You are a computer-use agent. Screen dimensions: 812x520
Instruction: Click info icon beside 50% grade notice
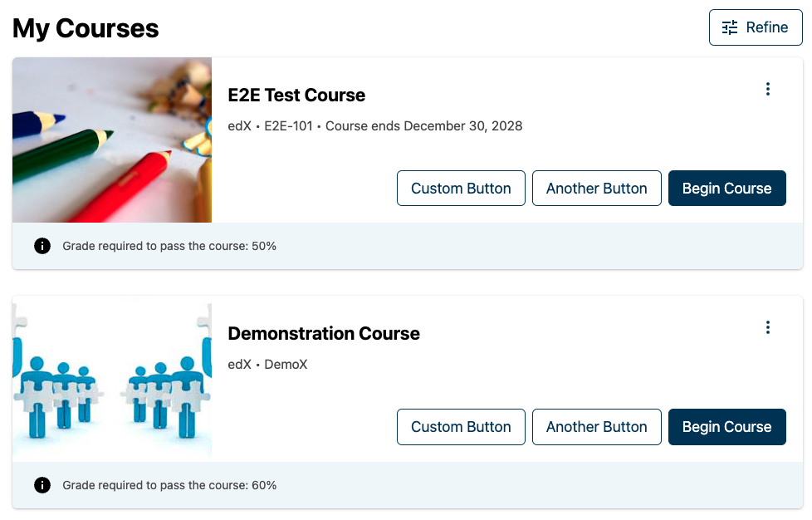pos(42,246)
